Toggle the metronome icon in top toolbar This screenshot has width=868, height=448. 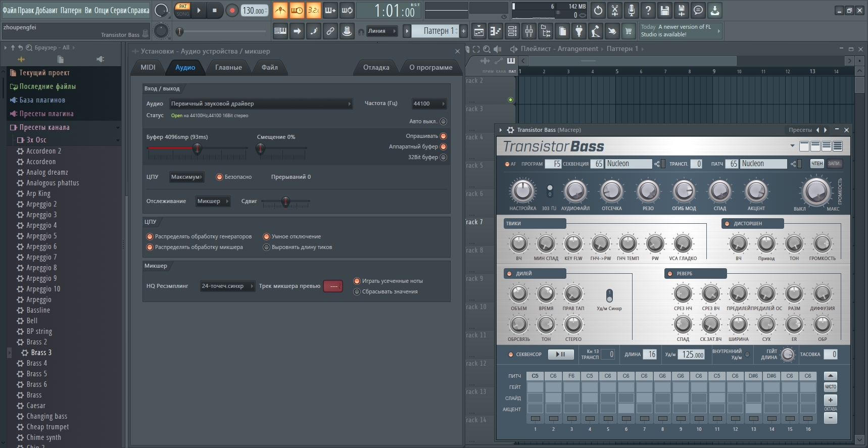tap(280, 10)
